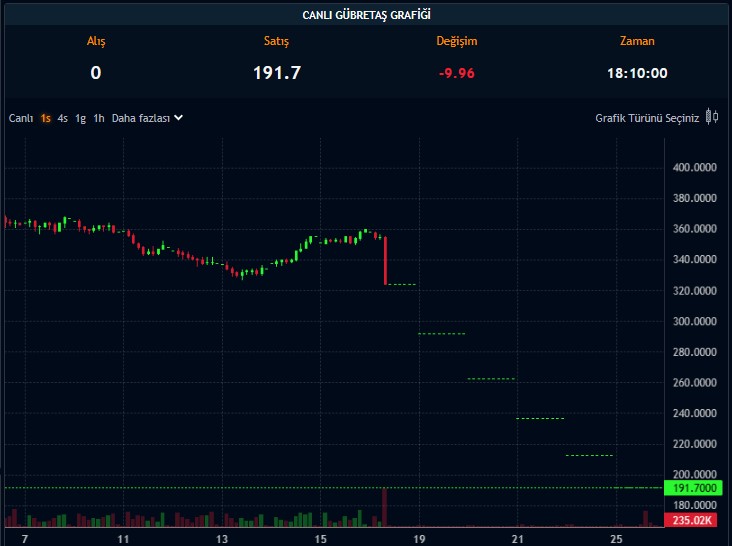The width and height of the screenshot is (732, 546).
Task: Click the date axis label 11
Action: pyautogui.click(x=123, y=539)
